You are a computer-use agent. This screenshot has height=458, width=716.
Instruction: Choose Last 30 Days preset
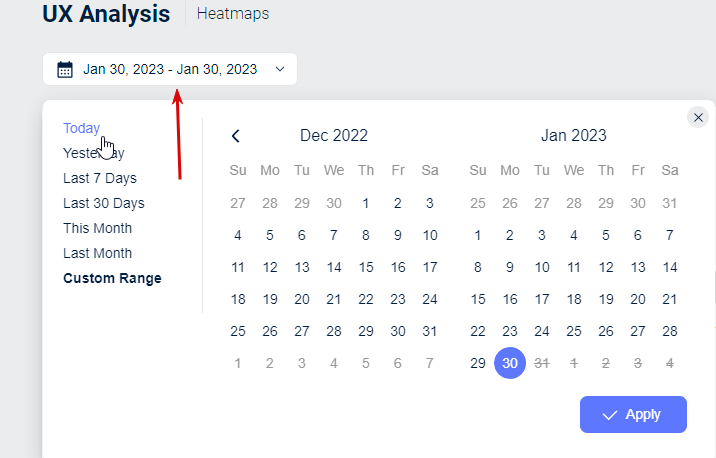tap(103, 203)
